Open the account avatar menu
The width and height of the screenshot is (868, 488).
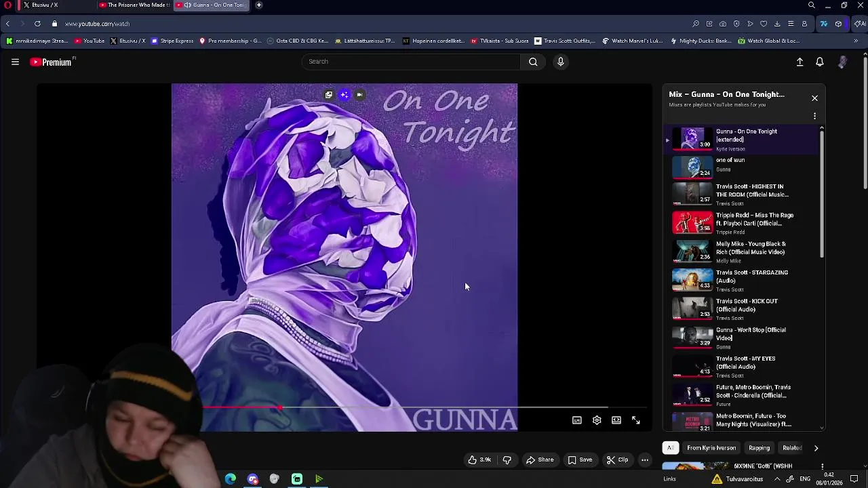(842, 62)
